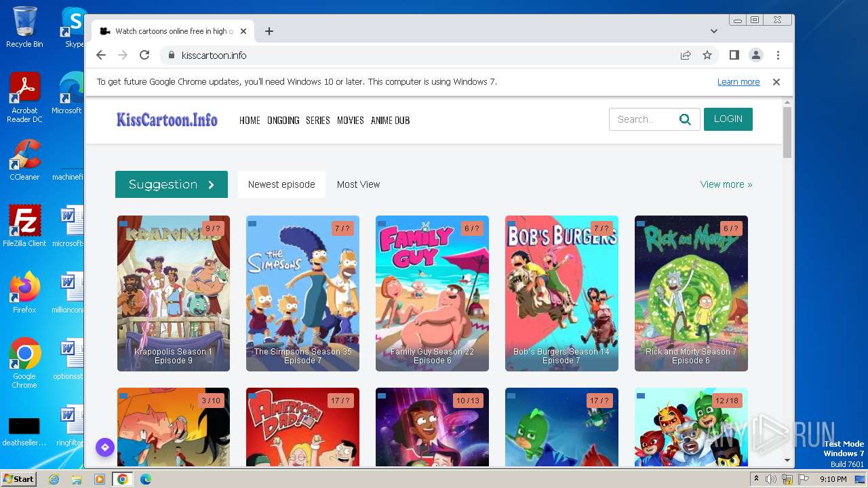
Task: Close the Watch cartoons online tab
Action: point(243,31)
